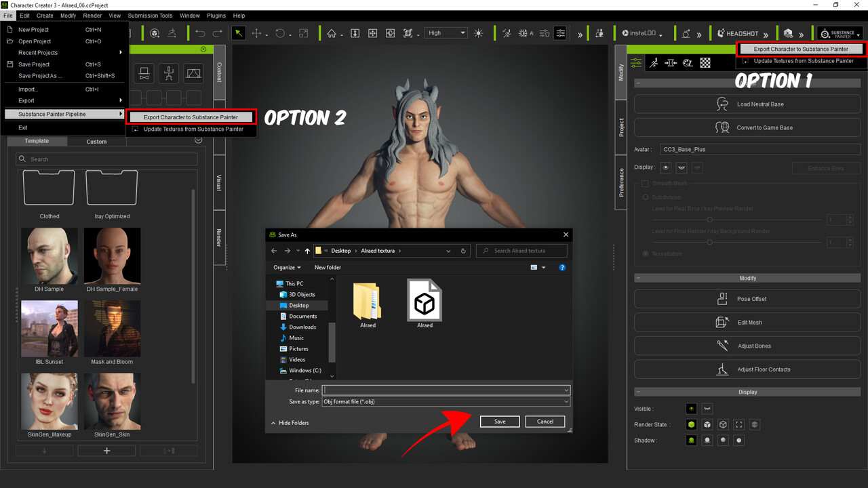The width and height of the screenshot is (868, 488).
Task: Open the Plugins menu
Action: click(x=216, y=16)
